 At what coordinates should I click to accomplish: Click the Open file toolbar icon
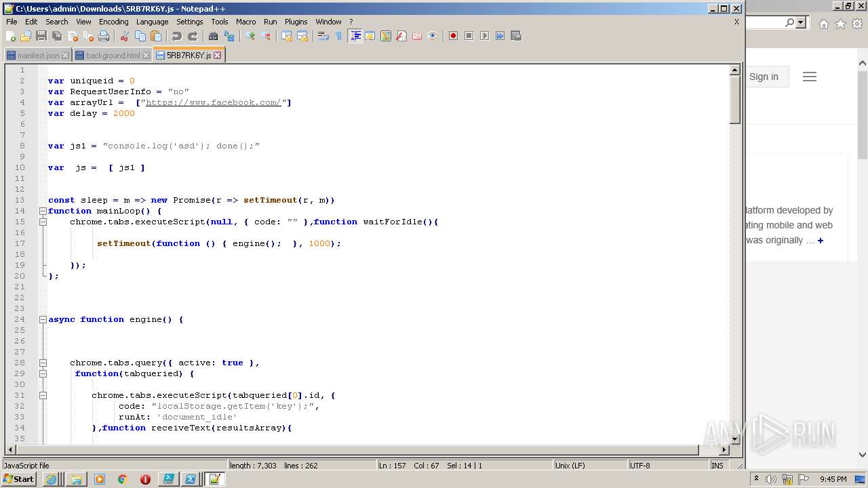coord(26,36)
